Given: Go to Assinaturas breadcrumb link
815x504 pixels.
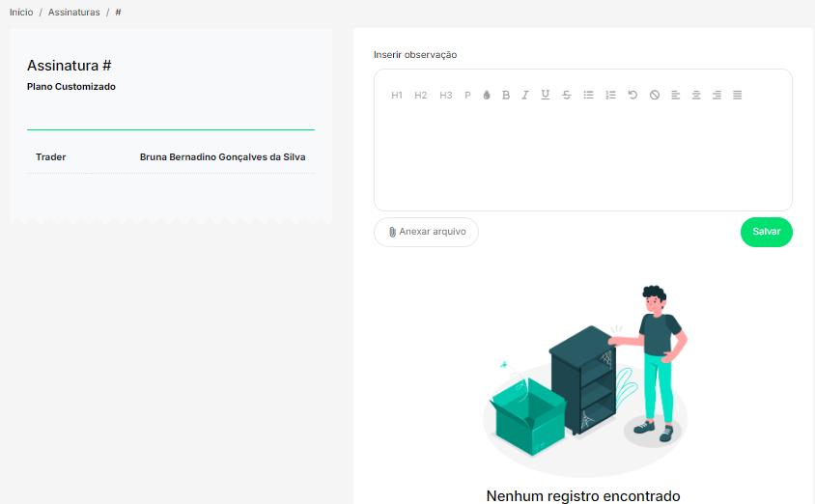Looking at the screenshot, I should point(74,13).
